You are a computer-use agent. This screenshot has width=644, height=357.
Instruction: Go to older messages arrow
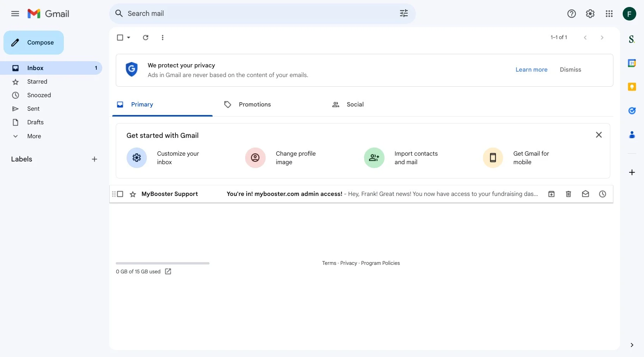point(602,38)
